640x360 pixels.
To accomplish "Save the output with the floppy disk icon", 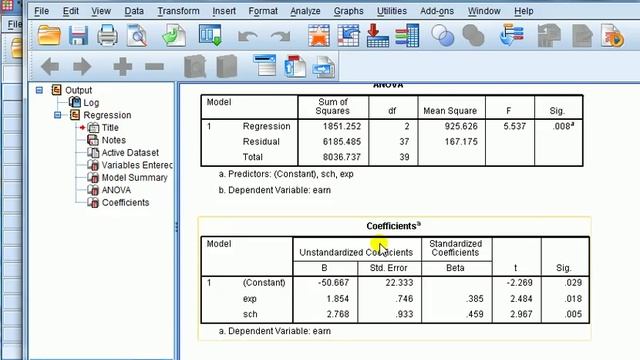I will coord(78,36).
